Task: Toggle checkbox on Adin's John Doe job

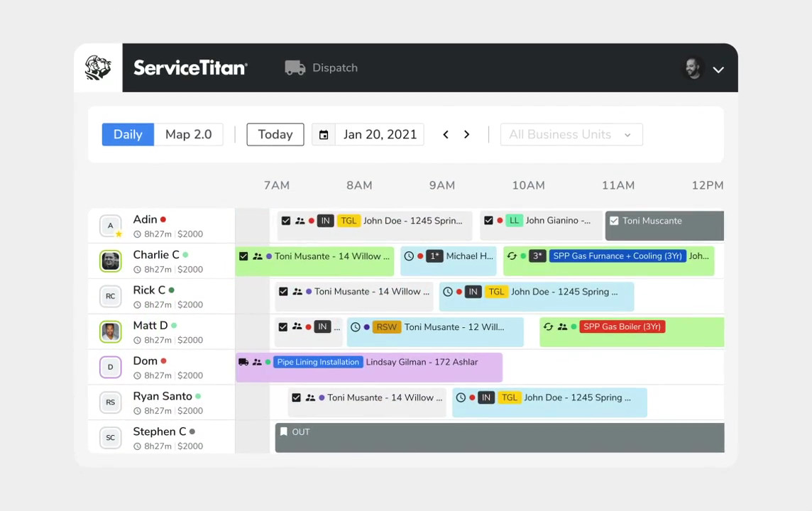Action: [x=286, y=221]
